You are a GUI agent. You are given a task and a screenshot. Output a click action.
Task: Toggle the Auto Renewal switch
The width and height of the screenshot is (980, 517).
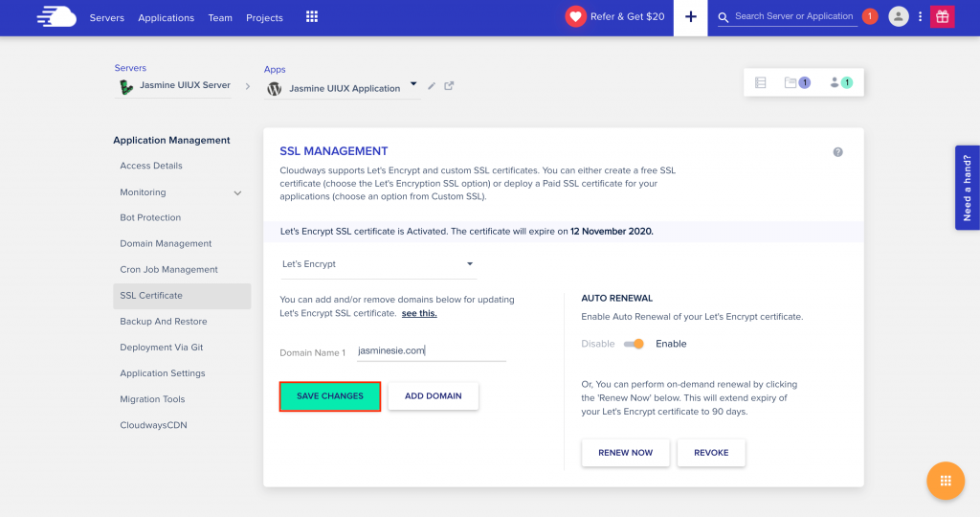tap(634, 344)
